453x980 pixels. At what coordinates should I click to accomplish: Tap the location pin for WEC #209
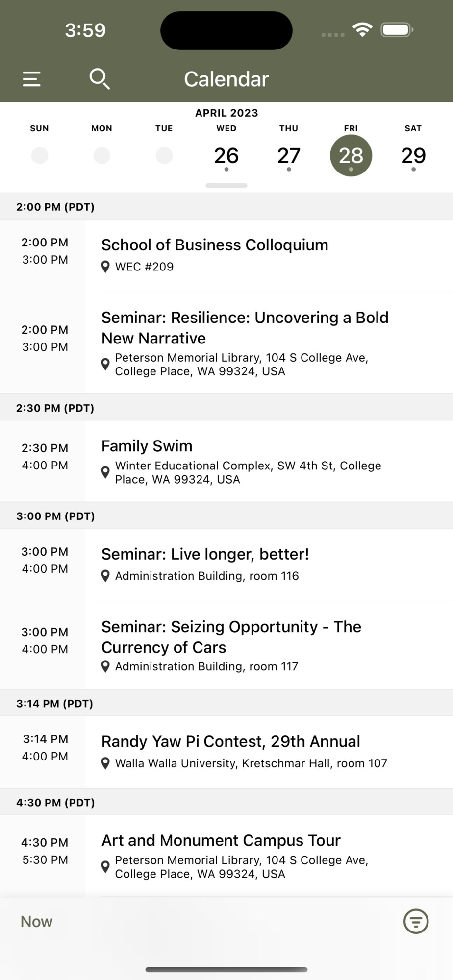(x=105, y=267)
